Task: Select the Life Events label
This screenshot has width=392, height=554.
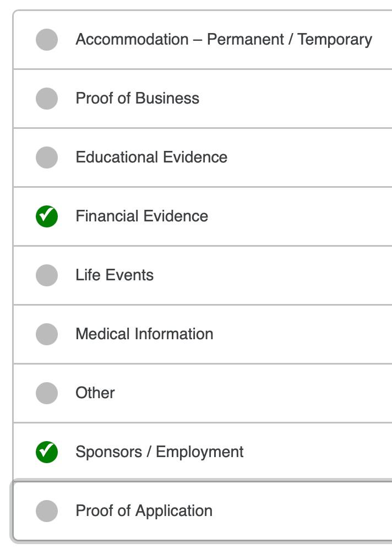Action: pos(115,275)
